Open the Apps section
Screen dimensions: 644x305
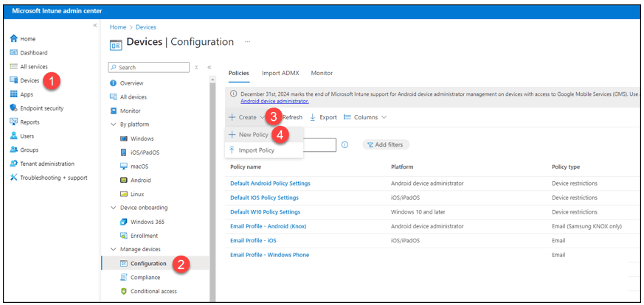click(x=21, y=95)
